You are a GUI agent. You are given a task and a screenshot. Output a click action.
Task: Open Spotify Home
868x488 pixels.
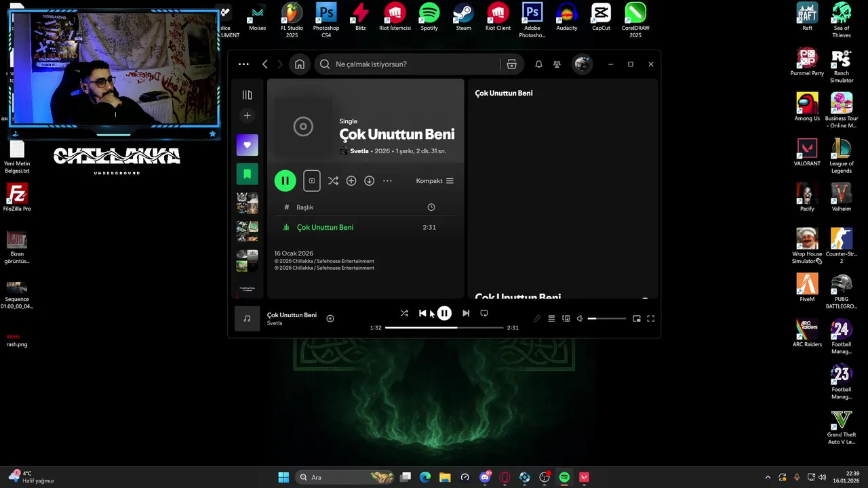pyautogui.click(x=300, y=64)
